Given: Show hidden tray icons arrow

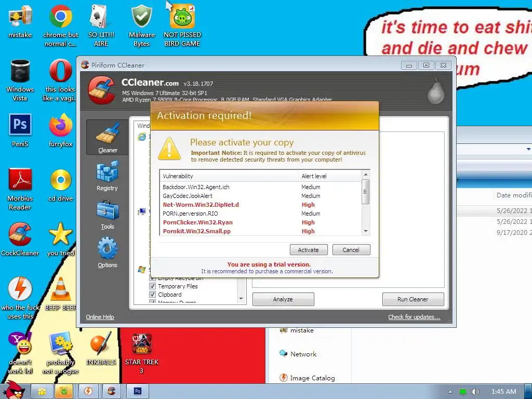Looking at the screenshot, I should (x=450, y=392).
